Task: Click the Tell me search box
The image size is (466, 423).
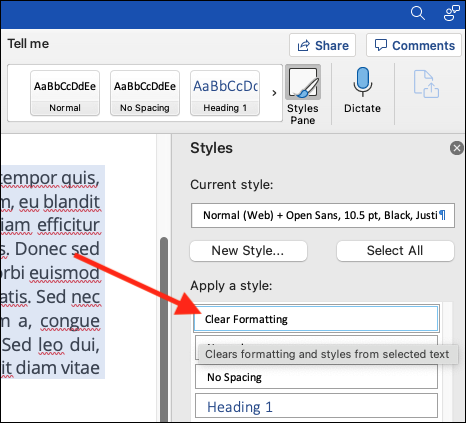Action: point(28,44)
